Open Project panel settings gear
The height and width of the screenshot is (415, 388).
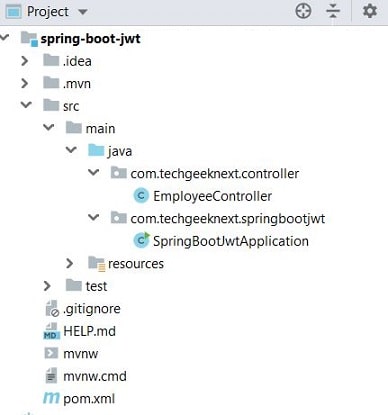click(x=370, y=11)
